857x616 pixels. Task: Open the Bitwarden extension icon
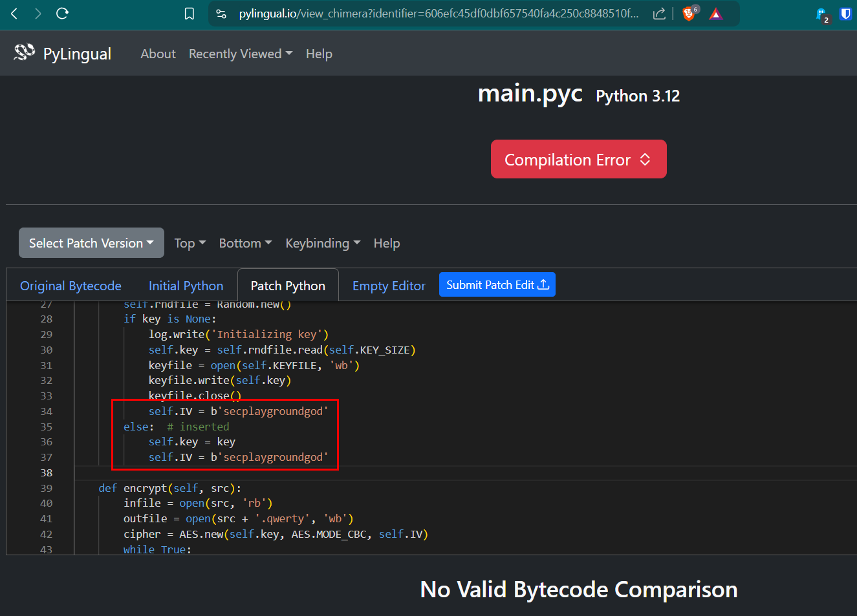coord(845,14)
